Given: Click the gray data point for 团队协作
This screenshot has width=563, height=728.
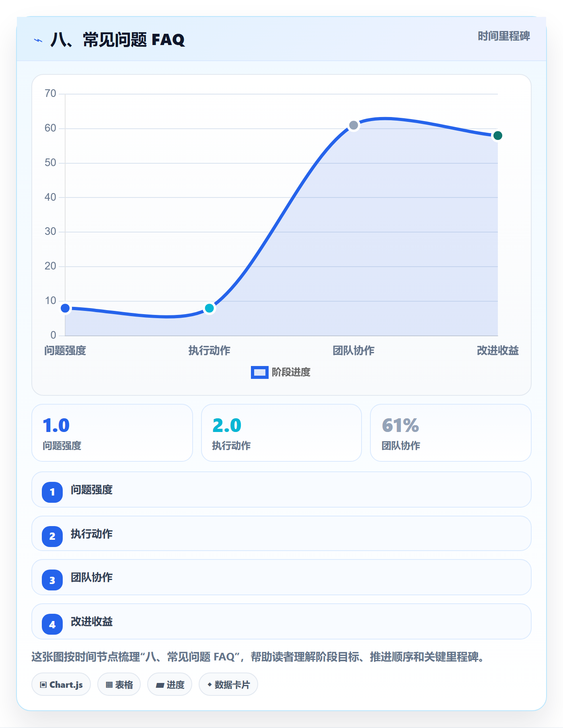Looking at the screenshot, I should [353, 125].
